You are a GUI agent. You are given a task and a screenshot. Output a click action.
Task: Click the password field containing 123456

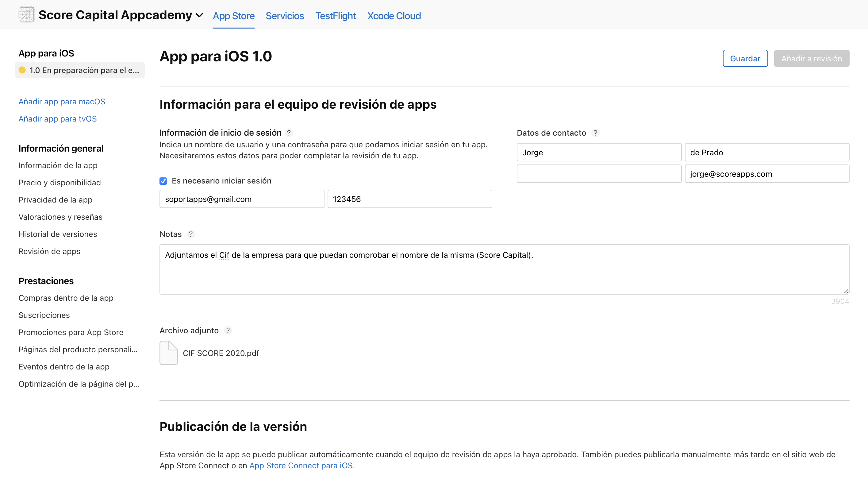[x=409, y=199]
